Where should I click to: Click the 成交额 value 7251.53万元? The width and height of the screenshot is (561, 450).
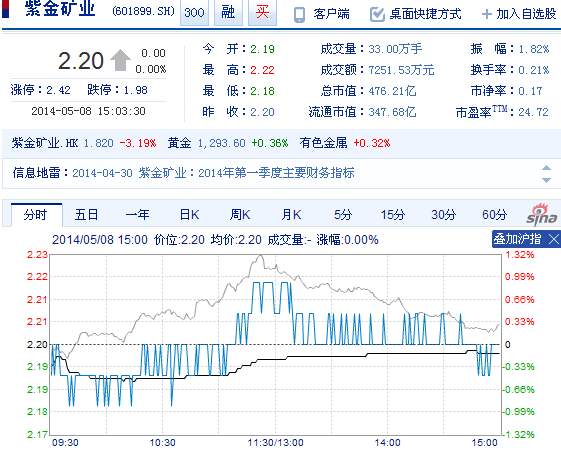click(401, 70)
